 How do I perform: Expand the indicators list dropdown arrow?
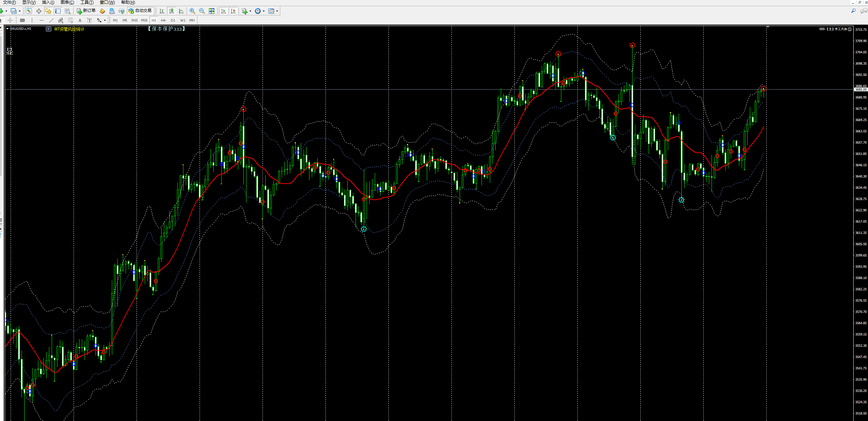250,11
